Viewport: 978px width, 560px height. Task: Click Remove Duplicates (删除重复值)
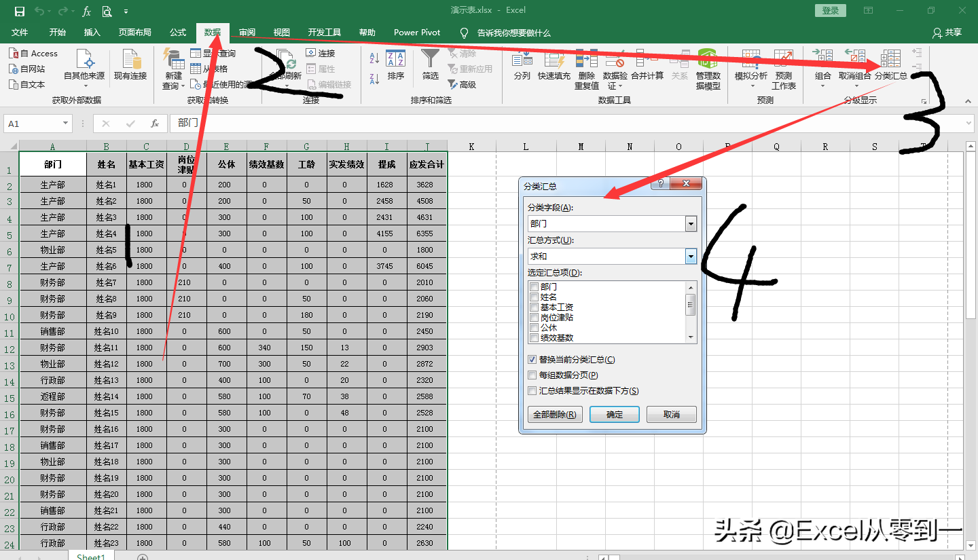coord(587,70)
